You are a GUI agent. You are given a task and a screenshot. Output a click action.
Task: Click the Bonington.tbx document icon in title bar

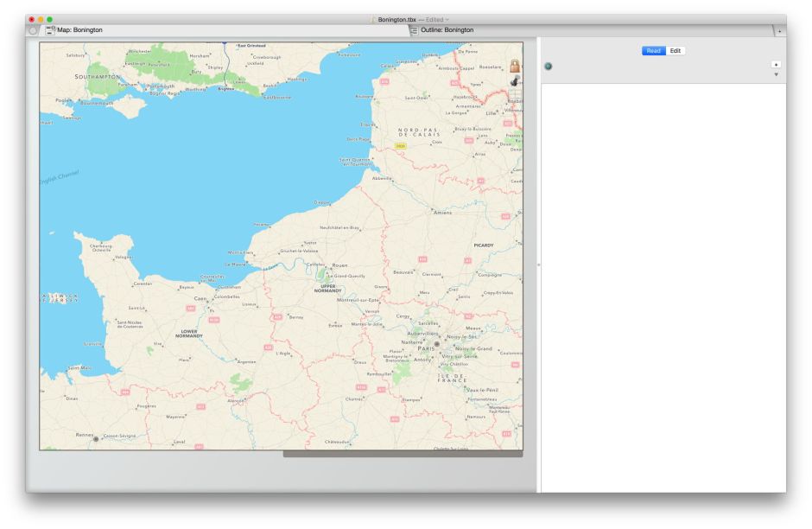(372, 19)
